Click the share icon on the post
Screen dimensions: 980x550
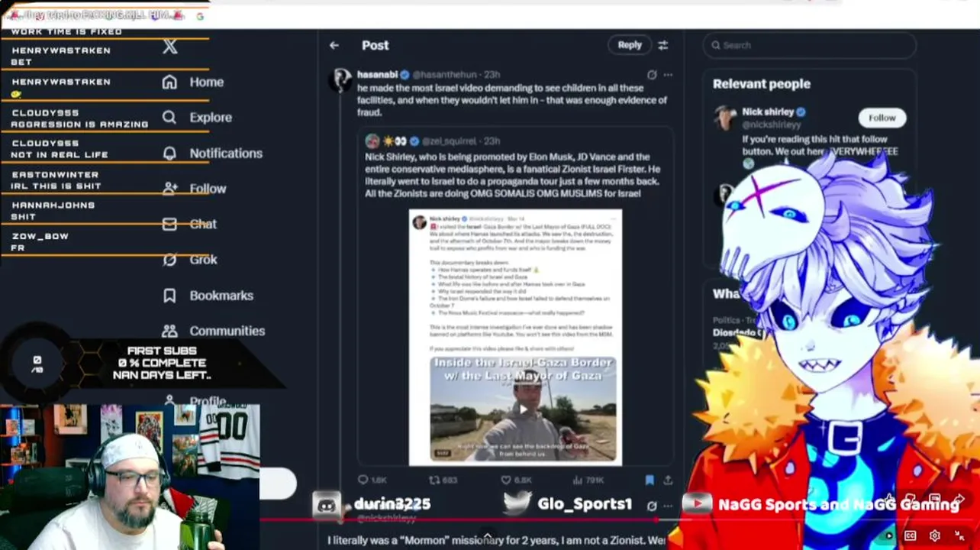tap(668, 480)
